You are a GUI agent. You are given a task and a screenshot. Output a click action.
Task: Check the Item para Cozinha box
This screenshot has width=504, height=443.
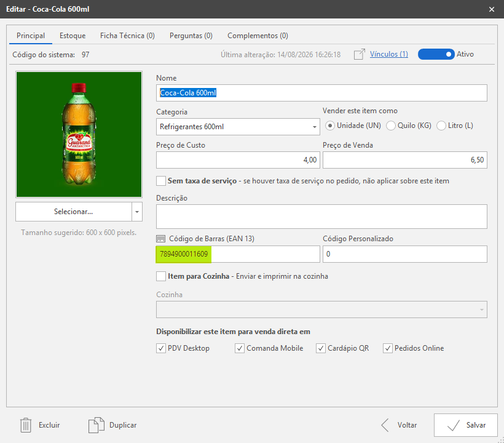pyautogui.click(x=161, y=276)
